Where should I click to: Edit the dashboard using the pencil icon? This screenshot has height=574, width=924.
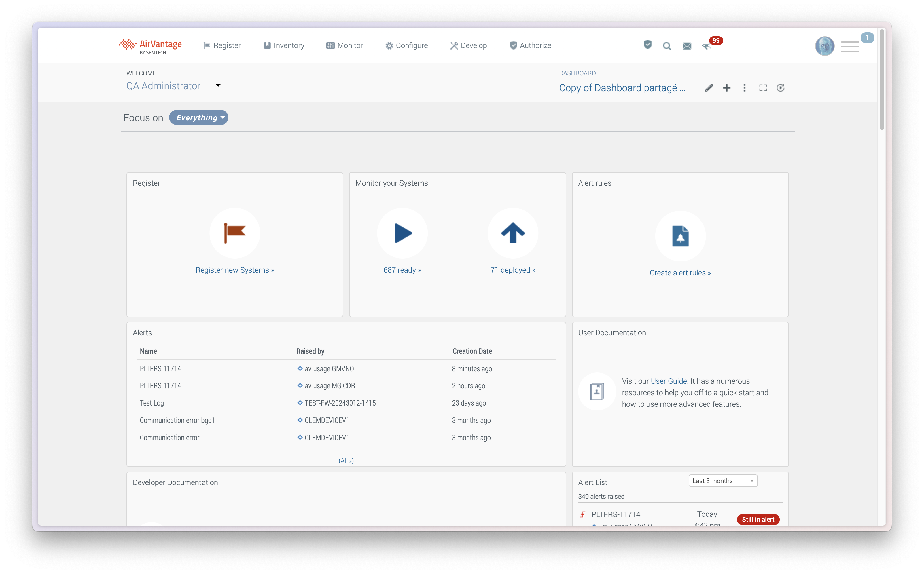point(709,88)
